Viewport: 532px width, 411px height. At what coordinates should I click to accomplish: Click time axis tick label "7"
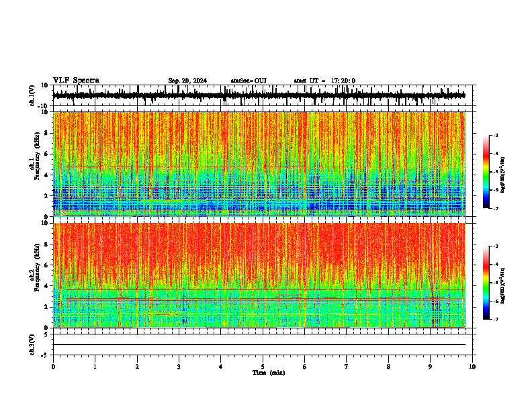tap(347, 367)
